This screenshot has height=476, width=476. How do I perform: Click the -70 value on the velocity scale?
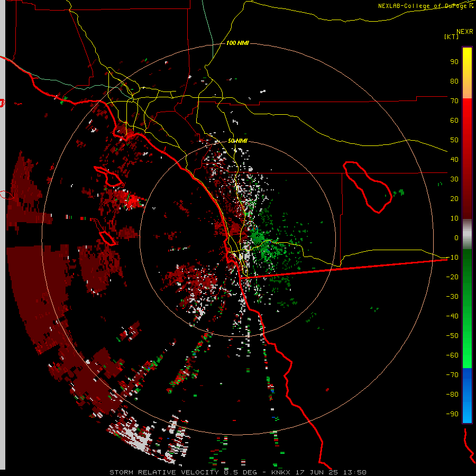[452, 375]
